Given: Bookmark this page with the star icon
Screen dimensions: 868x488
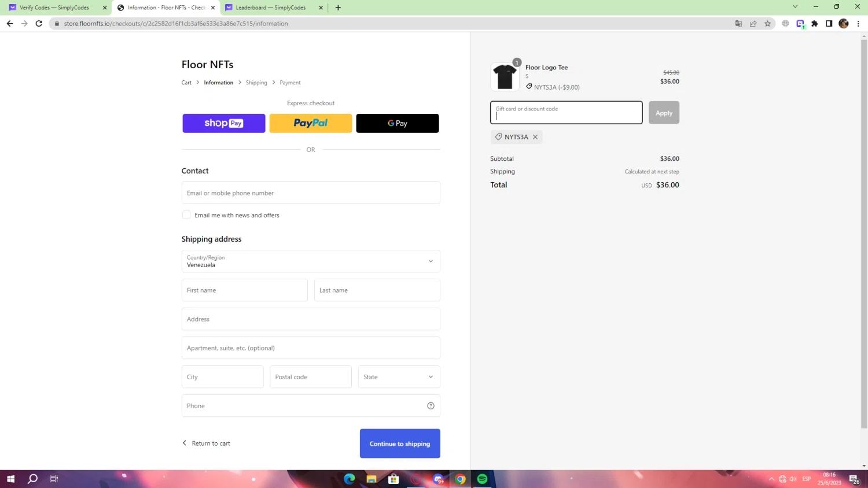Looking at the screenshot, I should coord(768,24).
